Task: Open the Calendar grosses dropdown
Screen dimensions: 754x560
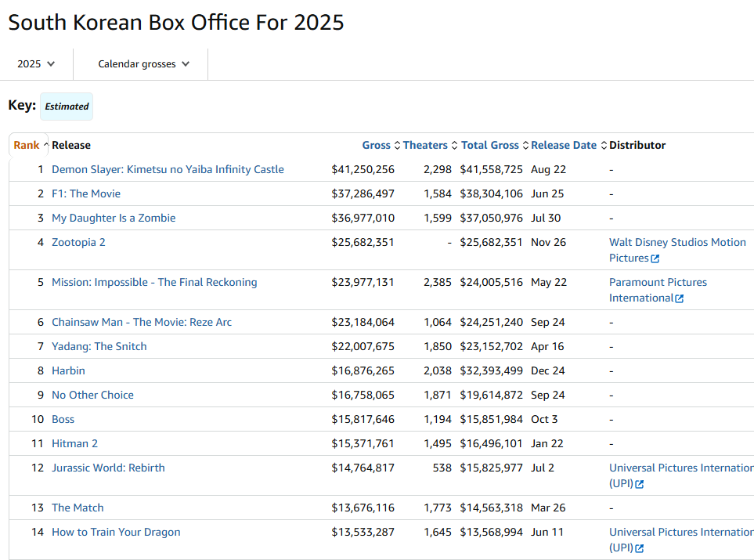Action: click(x=143, y=64)
